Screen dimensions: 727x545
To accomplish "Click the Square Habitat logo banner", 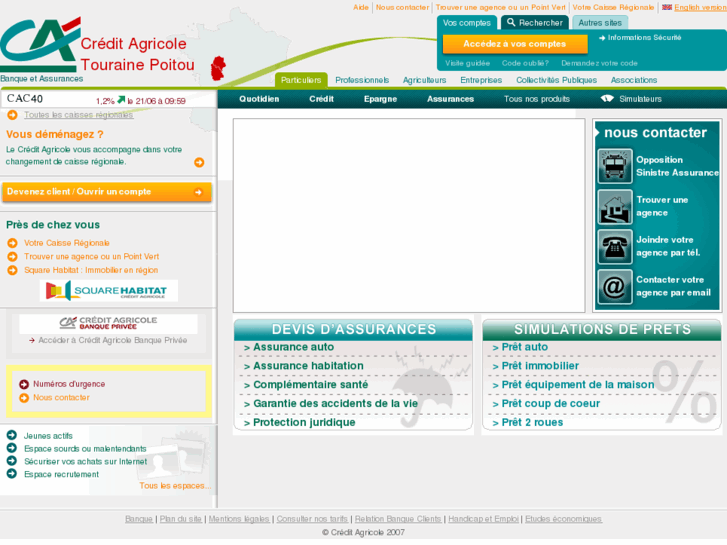I will coord(108,291).
